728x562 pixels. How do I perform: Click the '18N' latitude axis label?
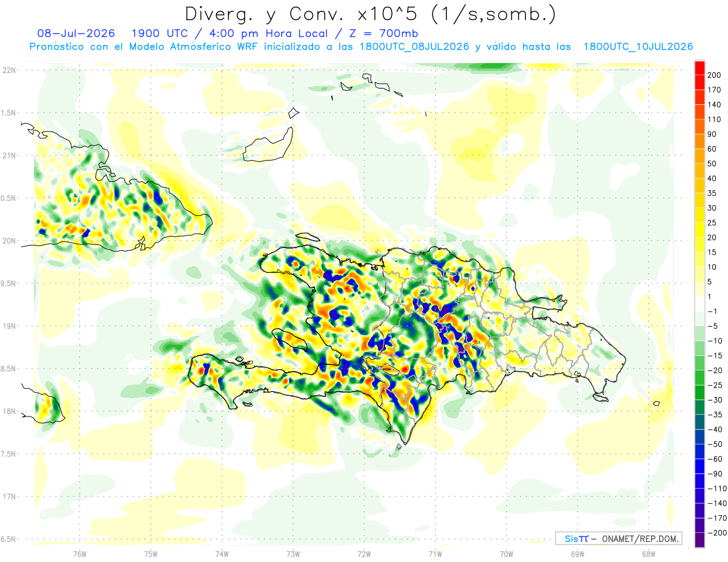8,411
